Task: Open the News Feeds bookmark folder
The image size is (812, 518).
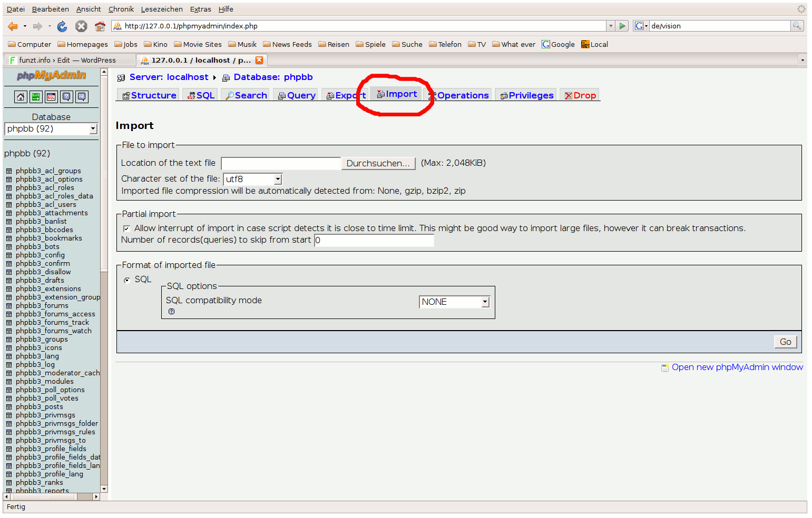Action: (x=288, y=45)
